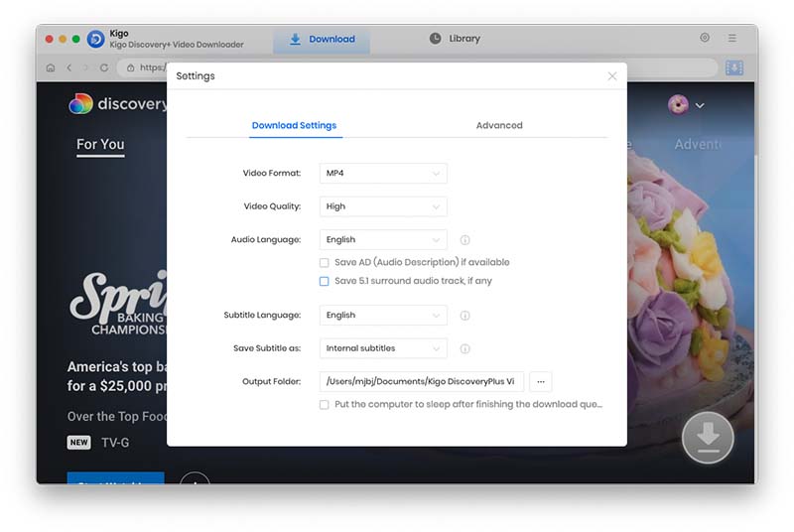Click the lock icon in address bar
The height and width of the screenshot is (532, 794).
131,67
